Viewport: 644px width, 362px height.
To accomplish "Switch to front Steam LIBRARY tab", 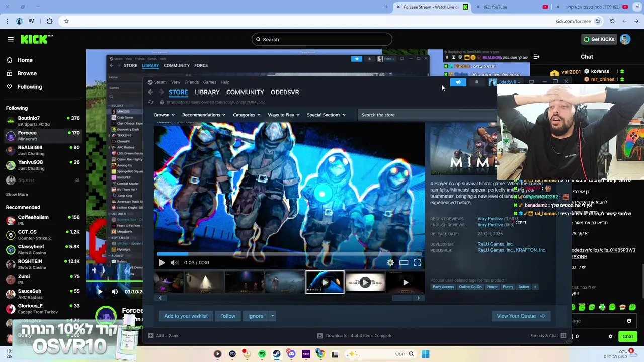I will click(207, 92).
